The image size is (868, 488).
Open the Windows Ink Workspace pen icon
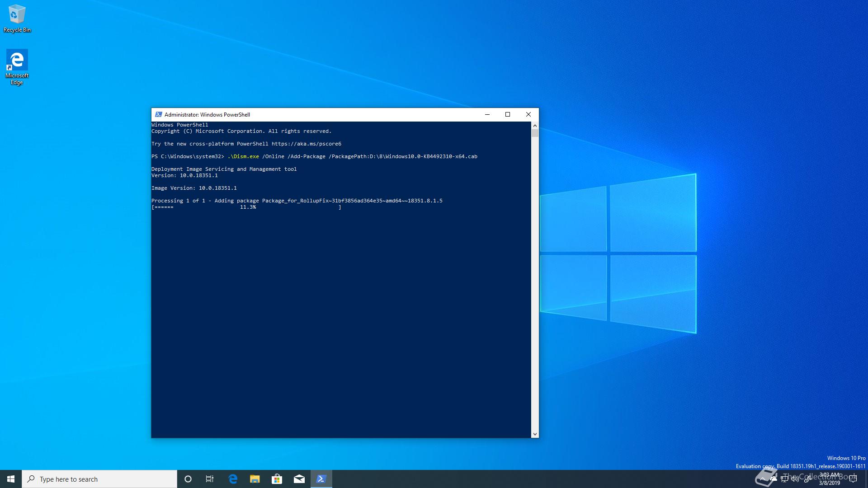(x=807, y=479)
